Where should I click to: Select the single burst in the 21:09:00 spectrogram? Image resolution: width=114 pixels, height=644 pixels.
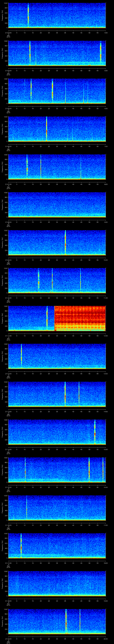pos(65,242)
